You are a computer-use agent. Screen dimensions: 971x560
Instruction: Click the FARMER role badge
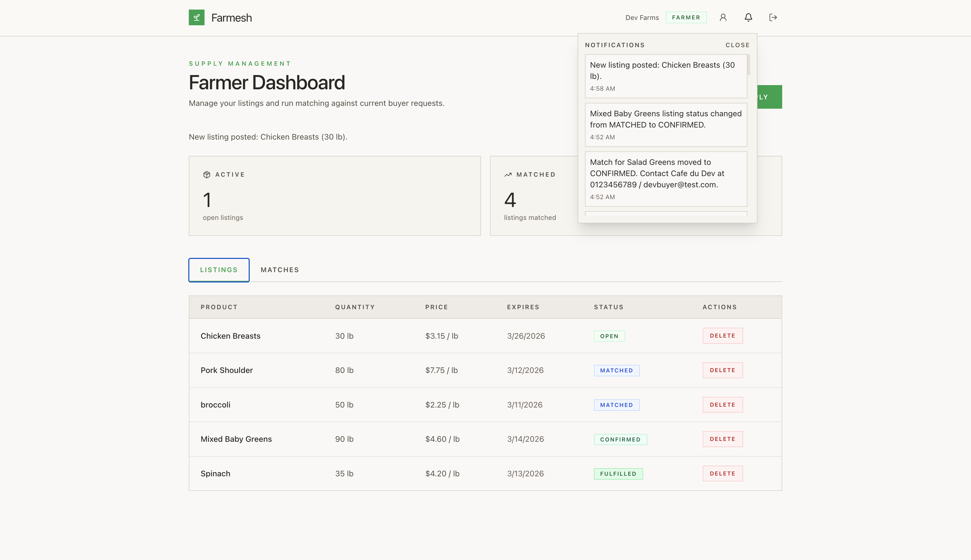pyautogui.click(x=686, y=18)
